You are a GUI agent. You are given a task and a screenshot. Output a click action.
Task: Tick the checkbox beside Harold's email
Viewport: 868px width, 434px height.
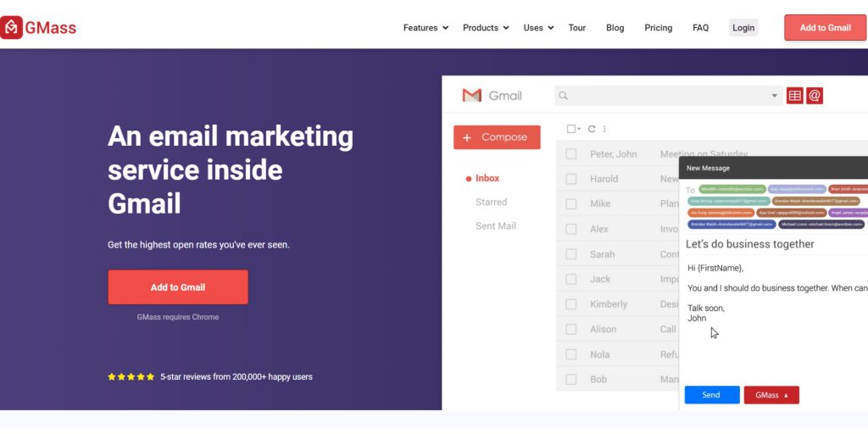tap(571, 179)
